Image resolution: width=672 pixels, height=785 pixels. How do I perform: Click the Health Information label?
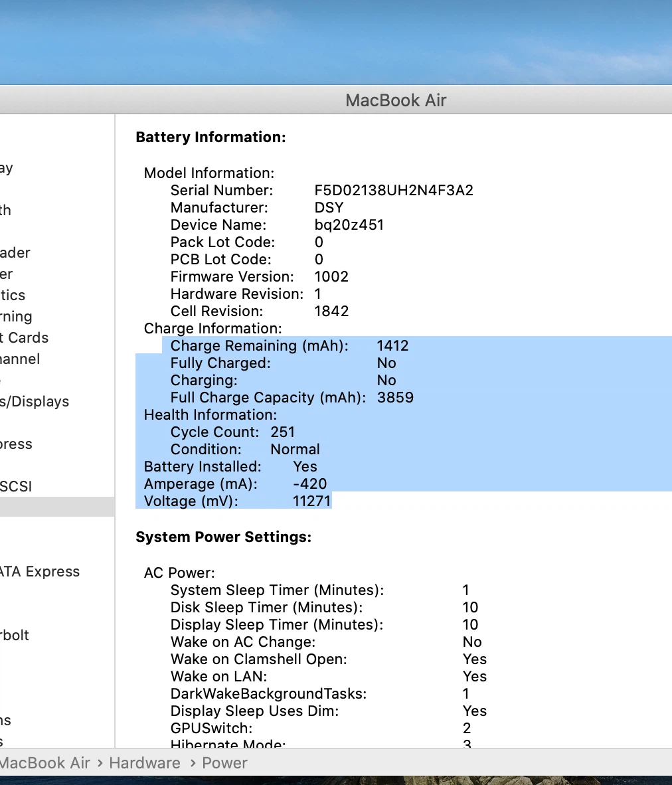point(210,414)
